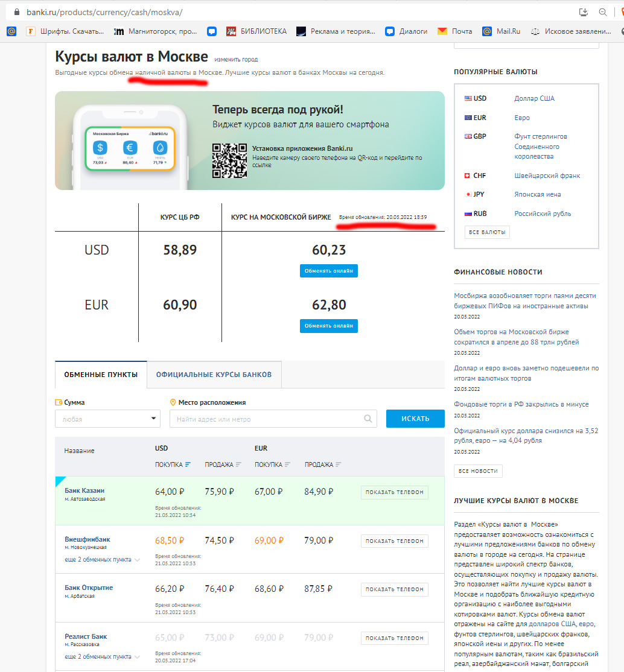This screenshot has width=624, height=672.
Task: Click Обменять онлайн for USD
Action: click(x=328, y=271)
